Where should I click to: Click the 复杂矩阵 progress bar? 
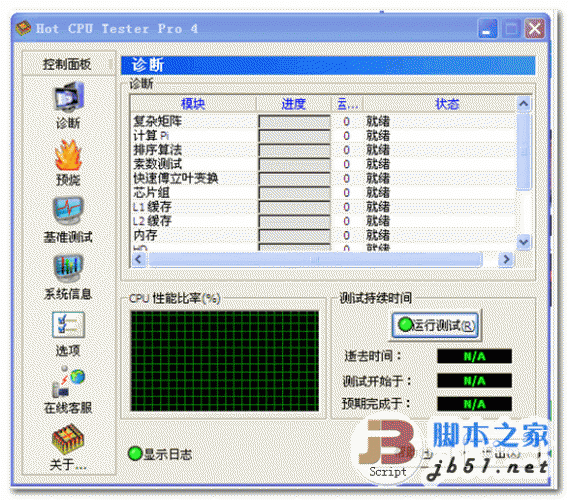coord(295,121)
